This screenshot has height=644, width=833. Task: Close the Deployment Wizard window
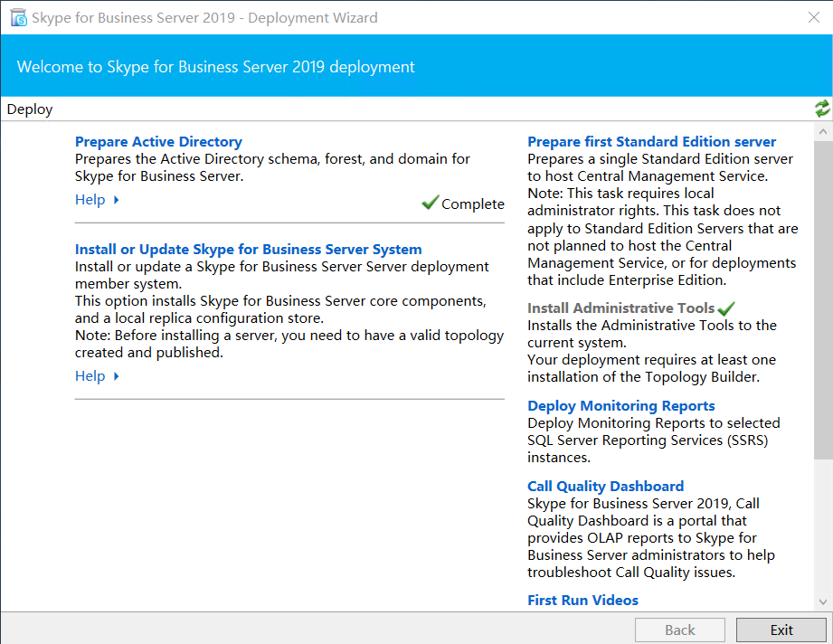(x=813, y=17)
